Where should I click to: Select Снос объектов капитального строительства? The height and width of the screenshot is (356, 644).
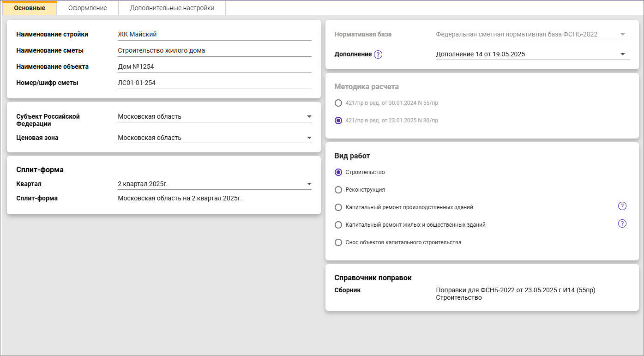tap(338, 242)
